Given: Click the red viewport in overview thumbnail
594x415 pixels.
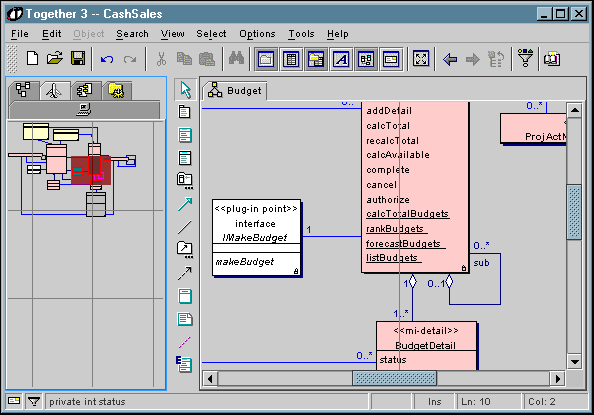Looking at the screenshot, I should (x=91, y=171).
